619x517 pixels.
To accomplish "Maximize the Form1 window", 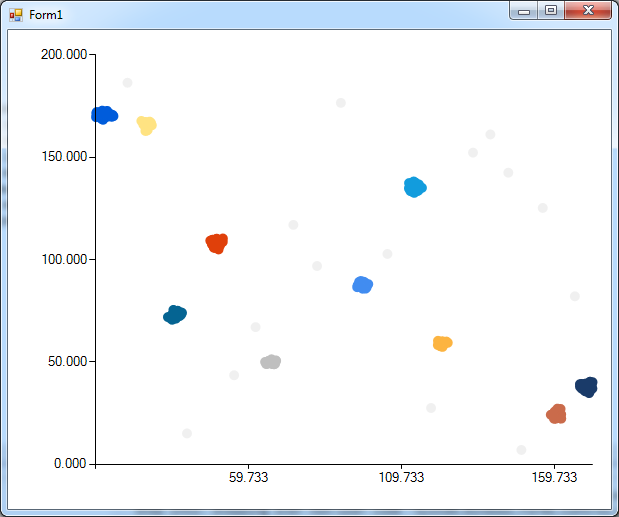I will tap(551, 10).
